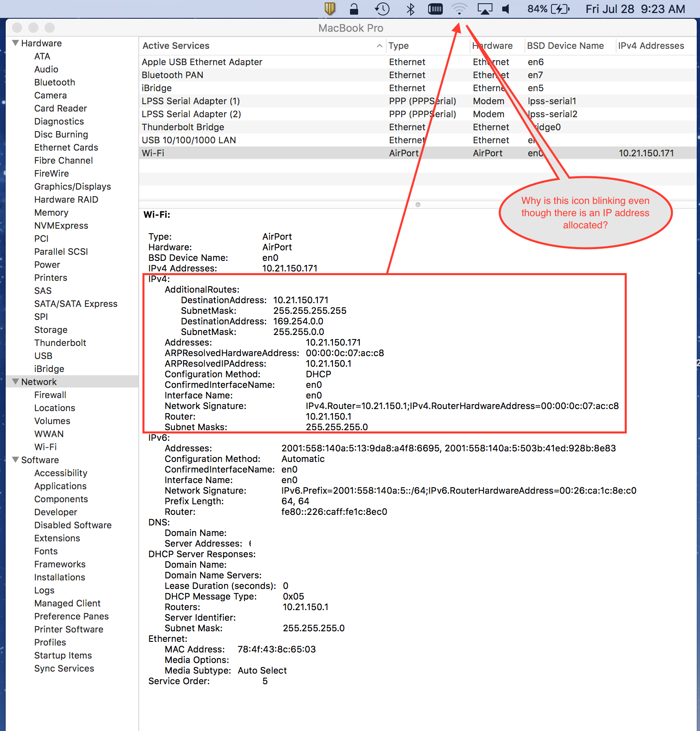Click the lock icon in menu bar
This screenshot has height=731, width=700.
coord(354,9)
